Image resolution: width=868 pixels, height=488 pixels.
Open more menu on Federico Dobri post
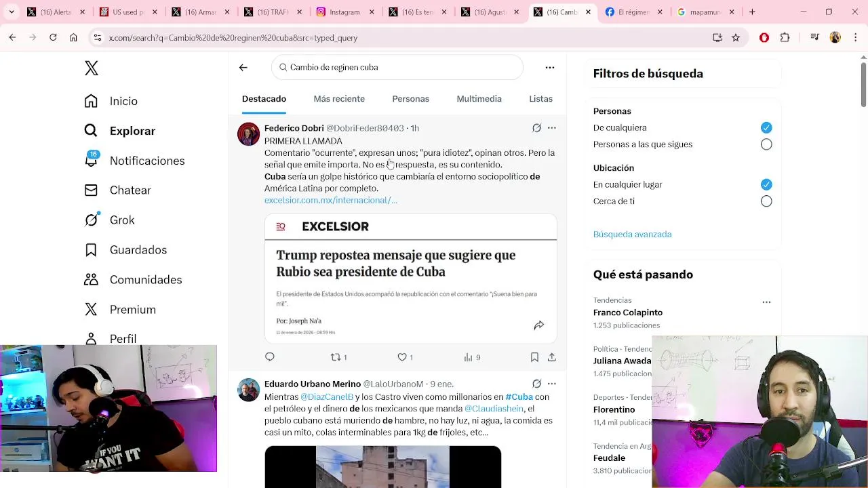(552, 128)
